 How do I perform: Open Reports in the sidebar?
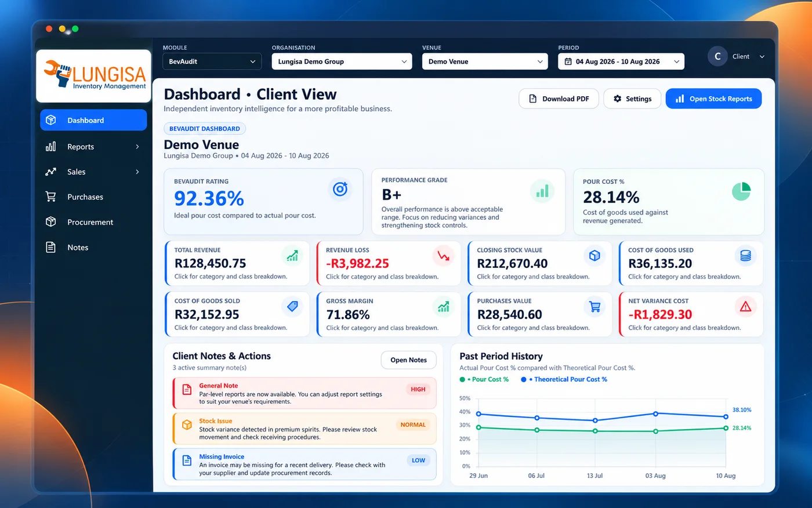click(93, 147)
